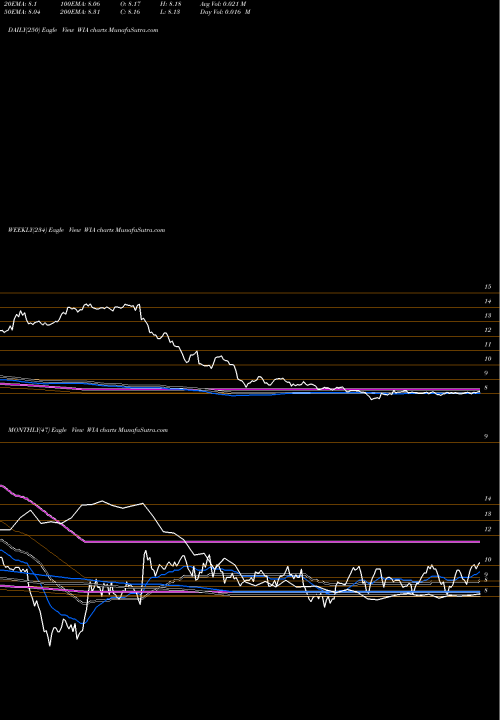This screenshot has width=500, height=720.
Task: Click the 200EMA value text
Action: tap(80, 12)
